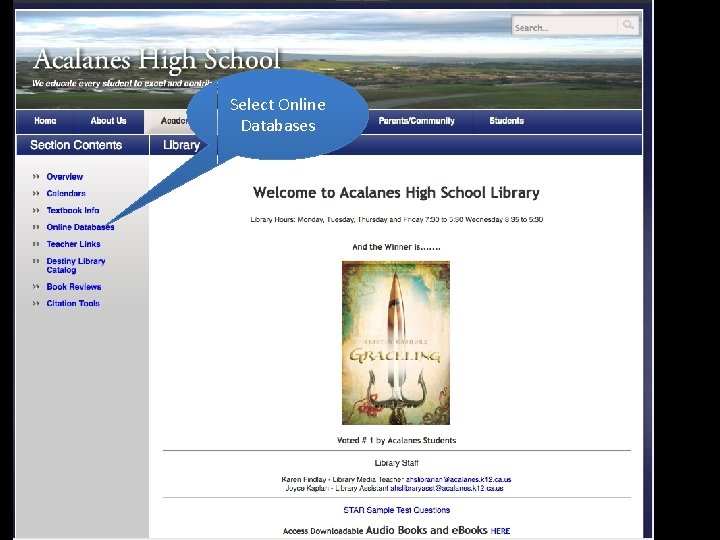Click the Graceling book cover image
This screenshot has width=720, height=540.
click(x=396, y=343)
